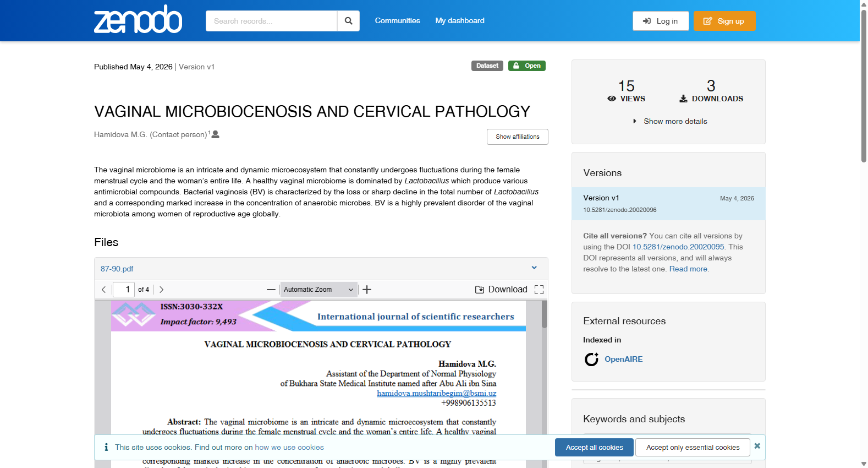This screenshot has height=468, width=868.
Task: Click the PDF preview scrollbar thumb
Action: [x=545, y=314]
